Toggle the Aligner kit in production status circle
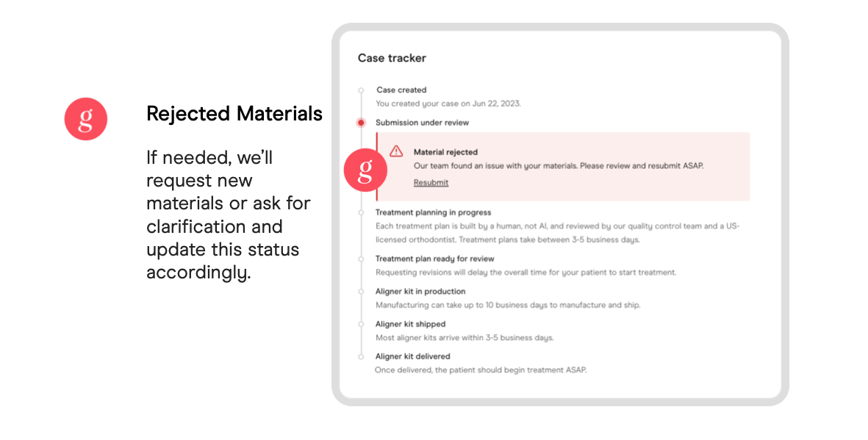The image size is (868, 440). [x=361, y=291]
